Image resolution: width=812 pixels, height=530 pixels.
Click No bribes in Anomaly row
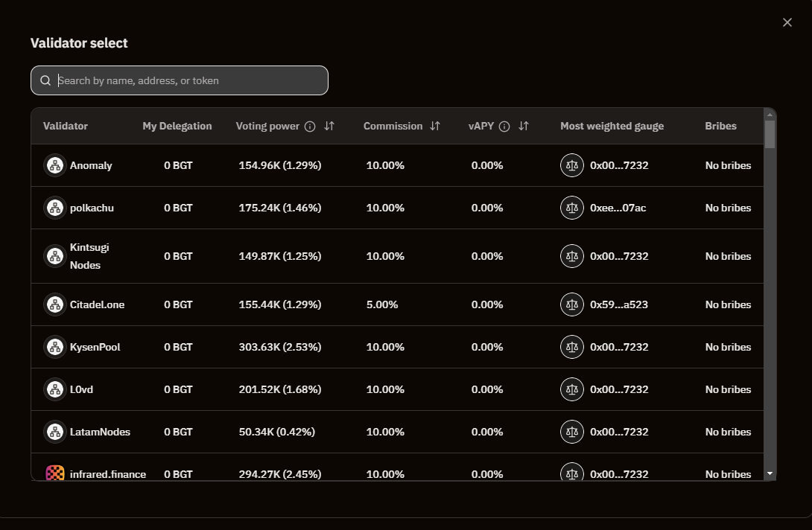[x=728, y=165]
